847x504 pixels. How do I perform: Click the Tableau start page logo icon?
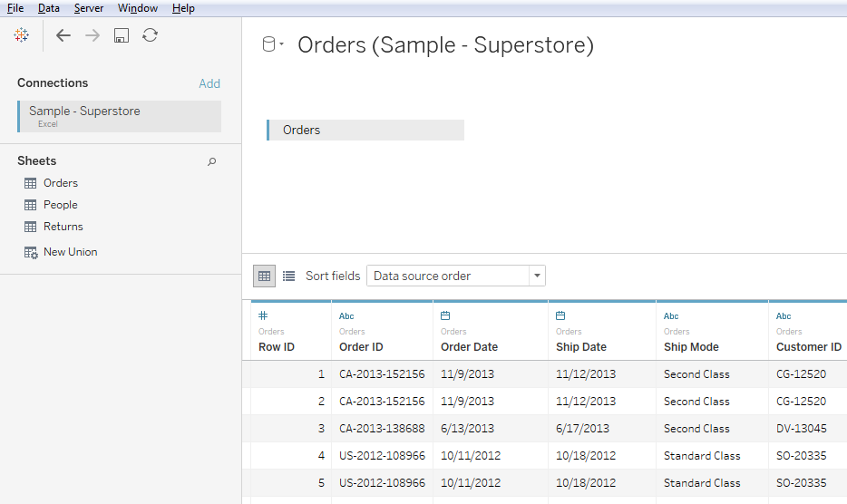(22, 35)
